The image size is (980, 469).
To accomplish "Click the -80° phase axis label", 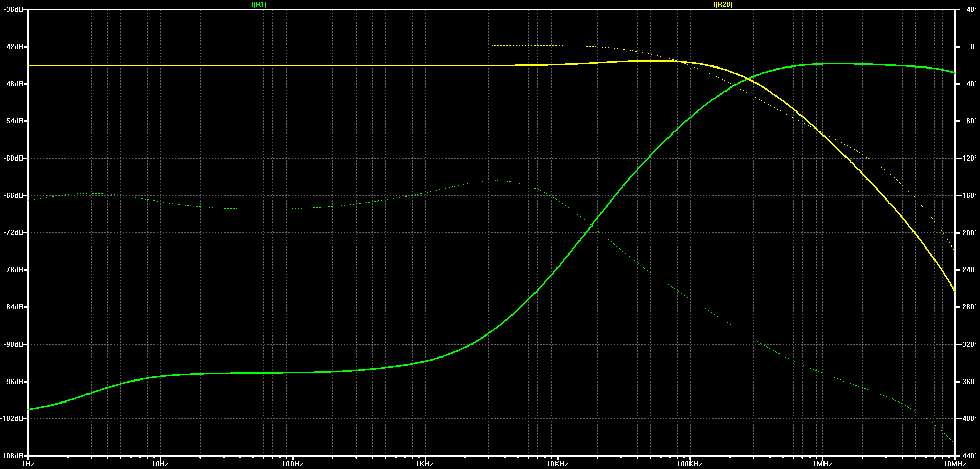I will (970, 121).
